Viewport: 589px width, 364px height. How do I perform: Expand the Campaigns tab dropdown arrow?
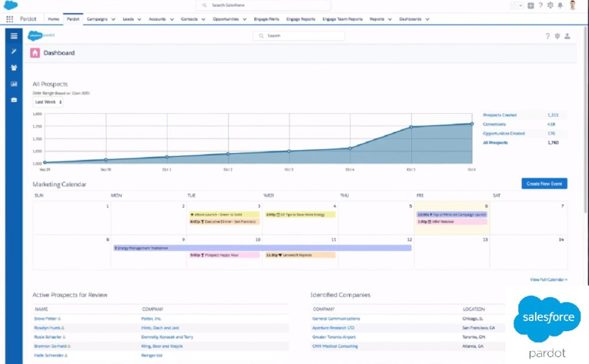coord(114,18)
